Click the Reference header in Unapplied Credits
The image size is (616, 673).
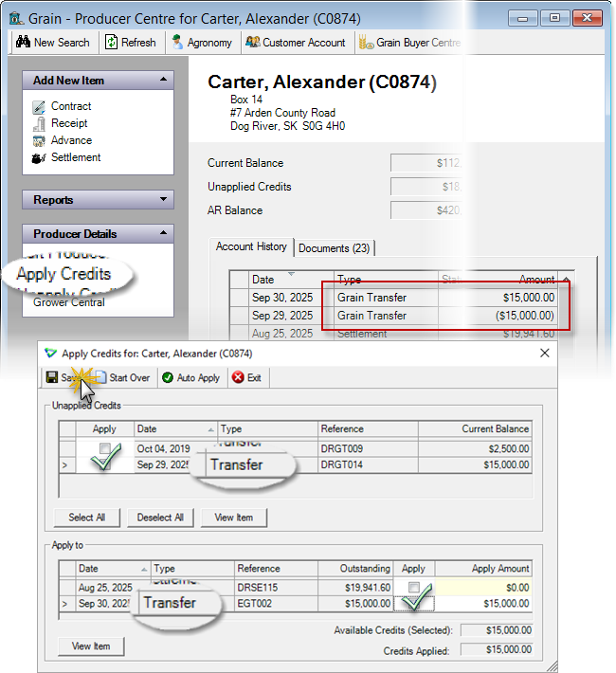(368, 428)
